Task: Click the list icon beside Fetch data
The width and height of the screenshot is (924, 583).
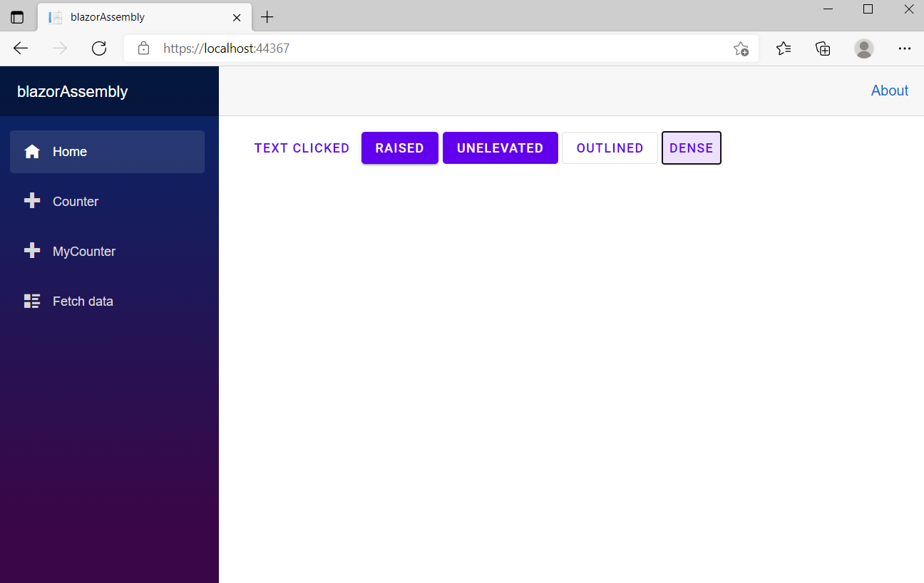Action: tap(32, 301)
